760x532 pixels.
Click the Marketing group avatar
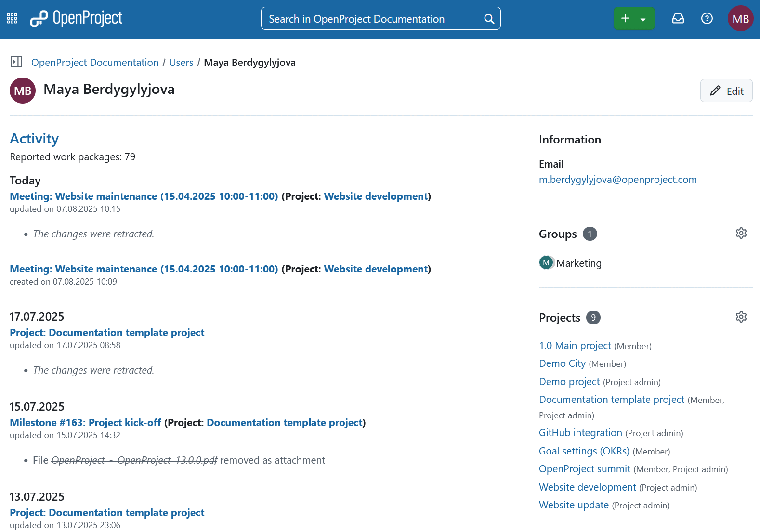pyautogui.click(x=546, y=263)
